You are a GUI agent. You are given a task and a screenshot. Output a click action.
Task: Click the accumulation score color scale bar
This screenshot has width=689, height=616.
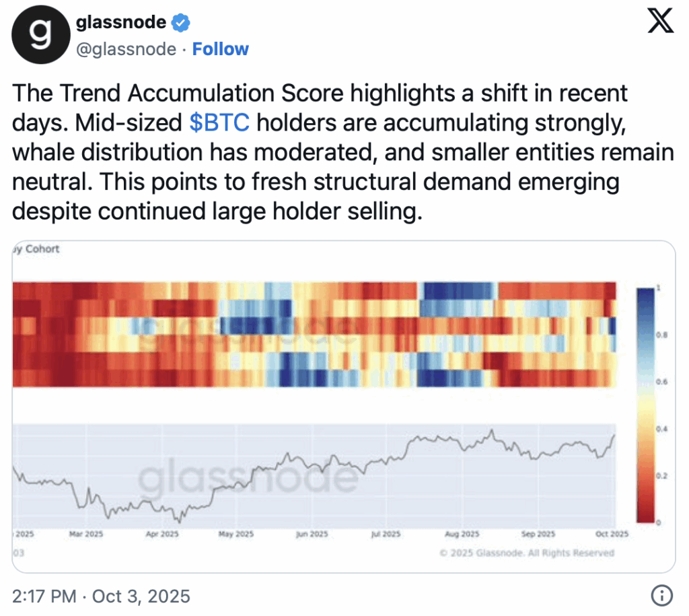click(x=645, y=404)
